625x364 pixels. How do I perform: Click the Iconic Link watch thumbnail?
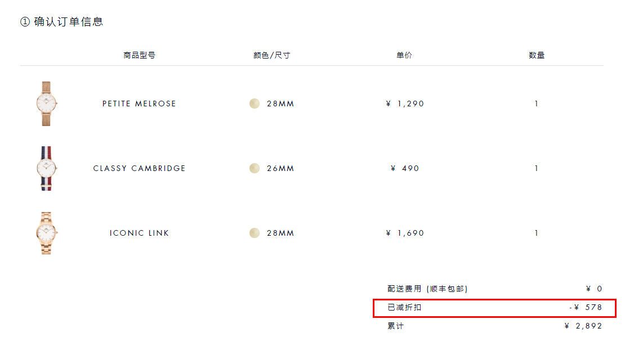pyautogui.click(x=46, y=233)
